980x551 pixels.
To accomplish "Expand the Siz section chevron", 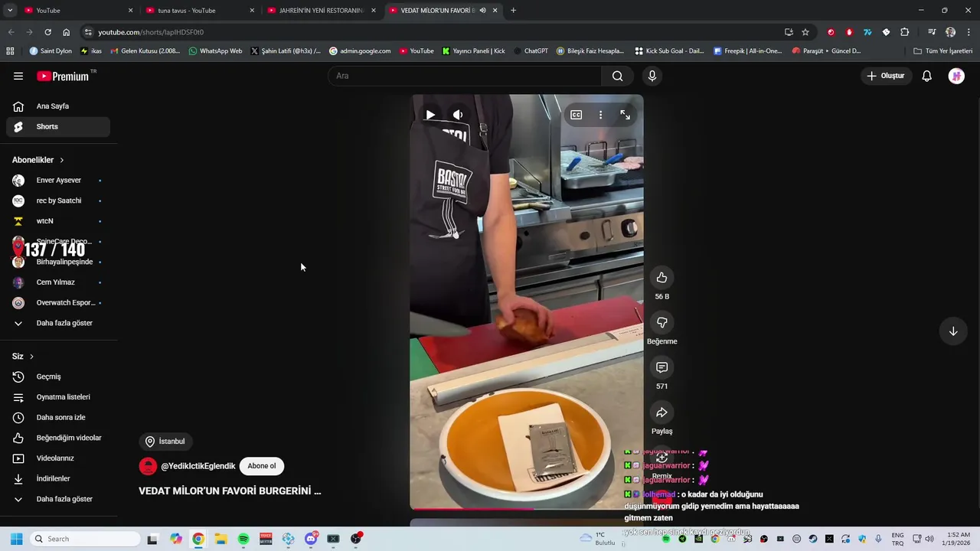I will pyautogui.click(x=31, y=357).
